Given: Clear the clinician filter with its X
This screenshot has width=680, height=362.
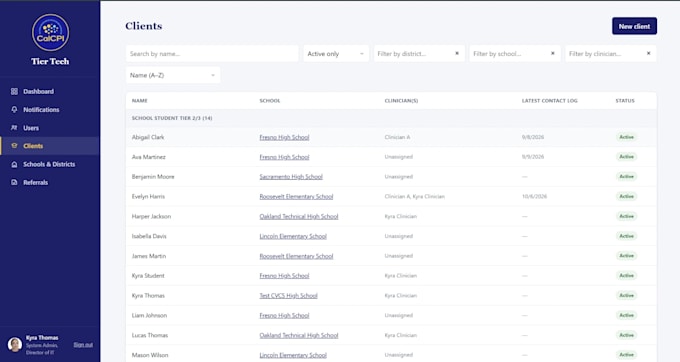Looking at the screenshot, I should pos(648,53).
